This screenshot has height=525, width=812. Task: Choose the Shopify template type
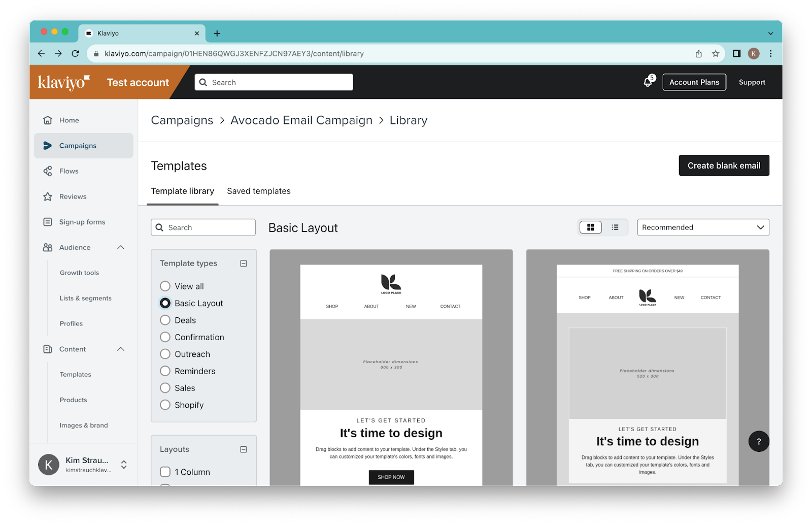(x=165, y=405)
